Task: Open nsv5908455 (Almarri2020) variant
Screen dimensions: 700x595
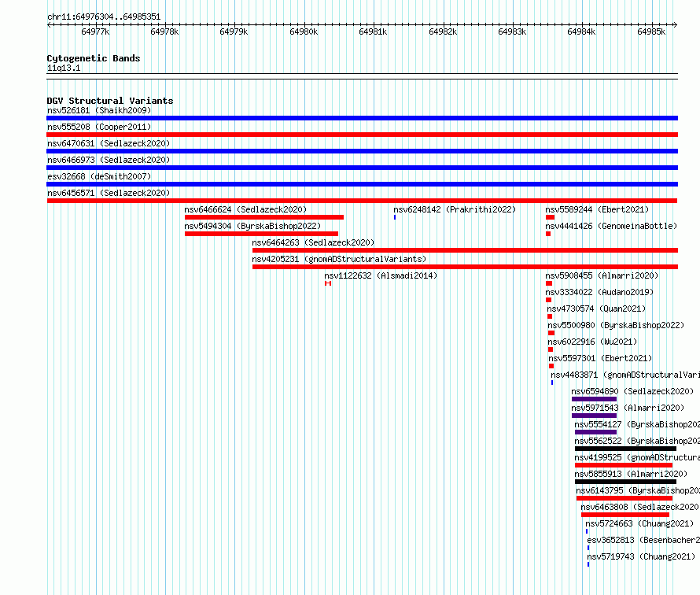Action: (x=602, y=275)
